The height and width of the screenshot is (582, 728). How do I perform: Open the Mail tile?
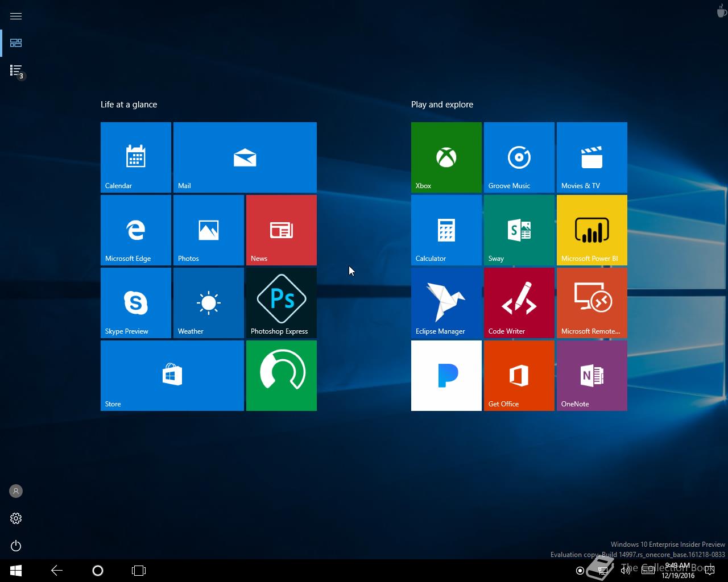tap(245, 157)
